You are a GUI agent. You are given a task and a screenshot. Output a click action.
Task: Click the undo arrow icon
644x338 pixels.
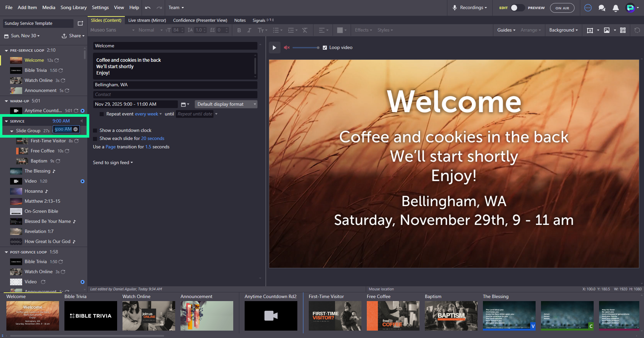148,8
